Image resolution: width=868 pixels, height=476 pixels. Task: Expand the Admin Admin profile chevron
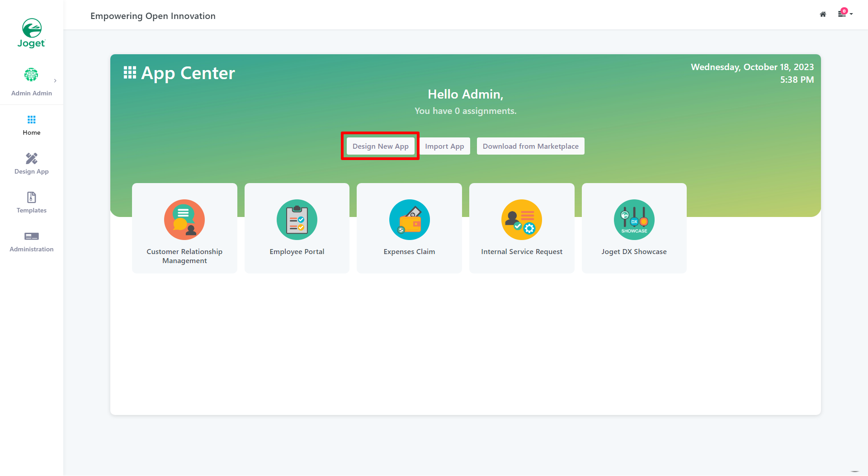tap(55, 81)
